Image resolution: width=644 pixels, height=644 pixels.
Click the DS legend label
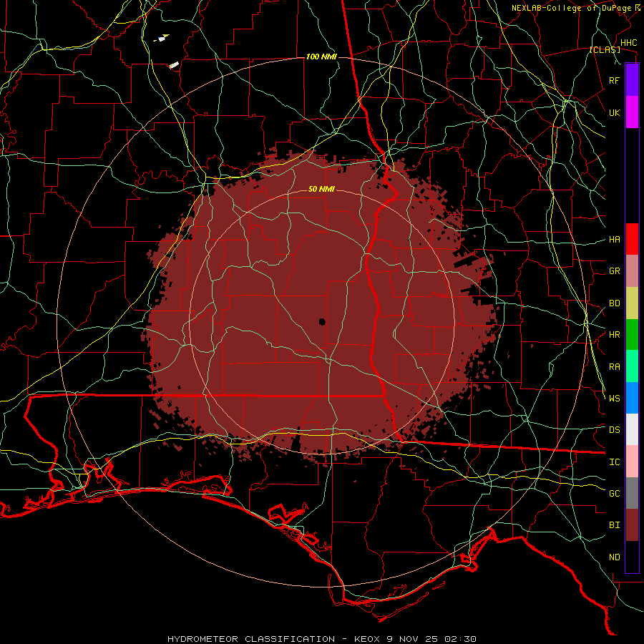614,430
